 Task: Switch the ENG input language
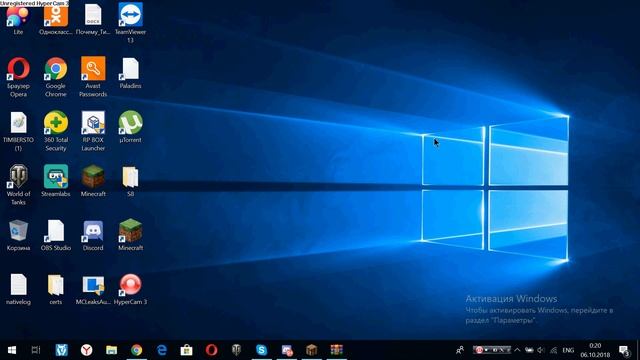tap(568, 350)
